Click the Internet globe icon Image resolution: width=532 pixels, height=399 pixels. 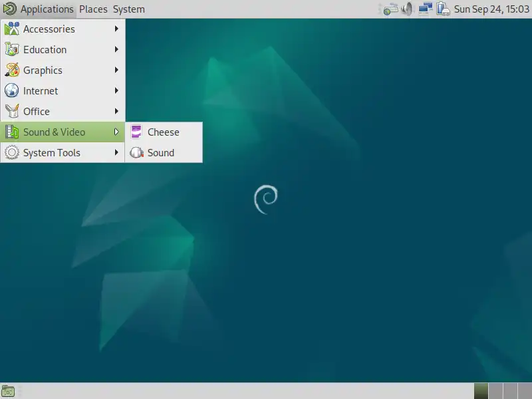12,90
